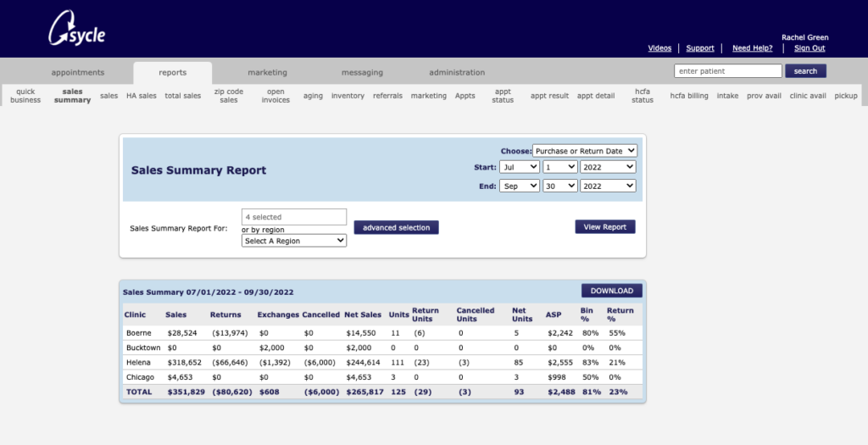This screenshot has height=445, width=868.
Task: Open the quick business report
Action: point(25,96)
